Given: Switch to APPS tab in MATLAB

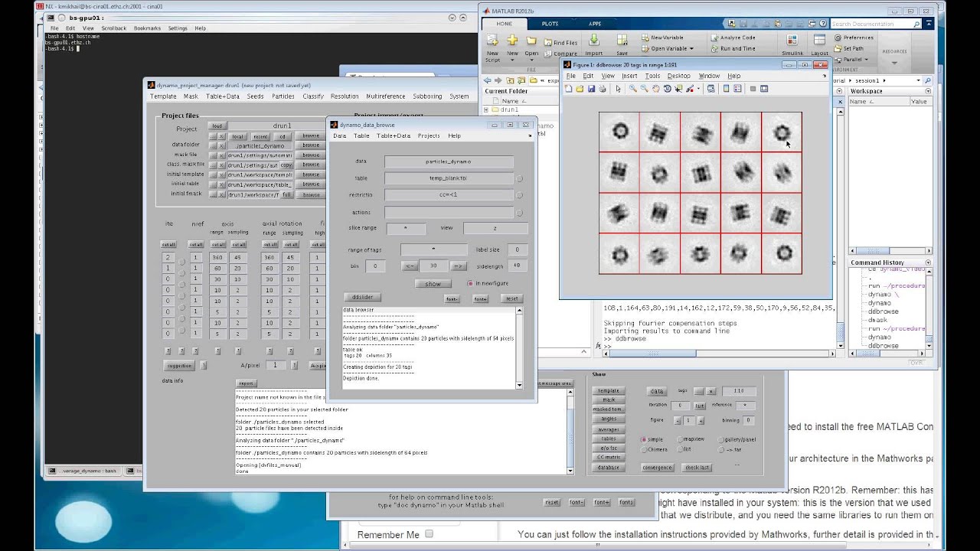Looking at the screenshot, I should [x=595, y=24].
